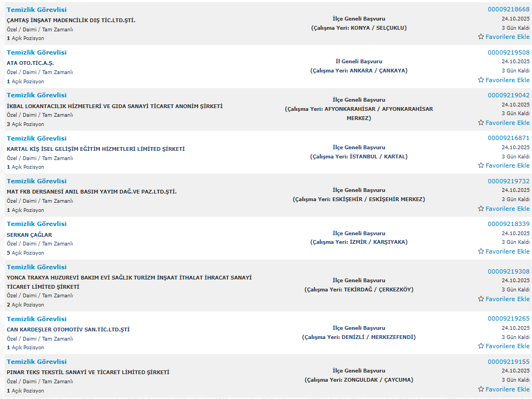Star the İKBAL LOKANTACILIK job listing

(481, 123)
